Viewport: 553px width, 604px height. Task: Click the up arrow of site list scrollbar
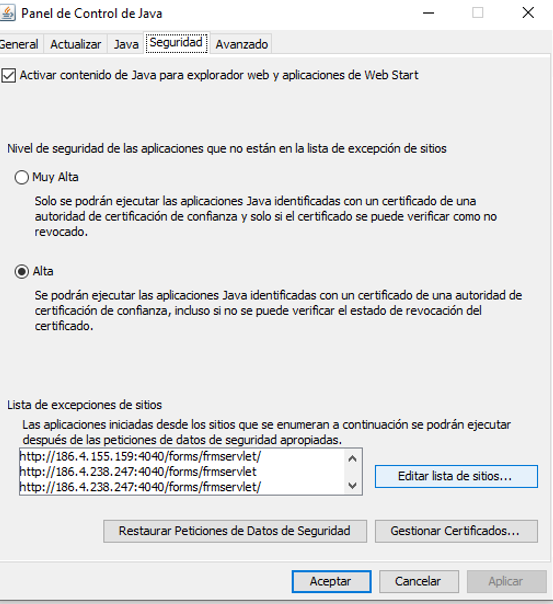coord(352,458)
